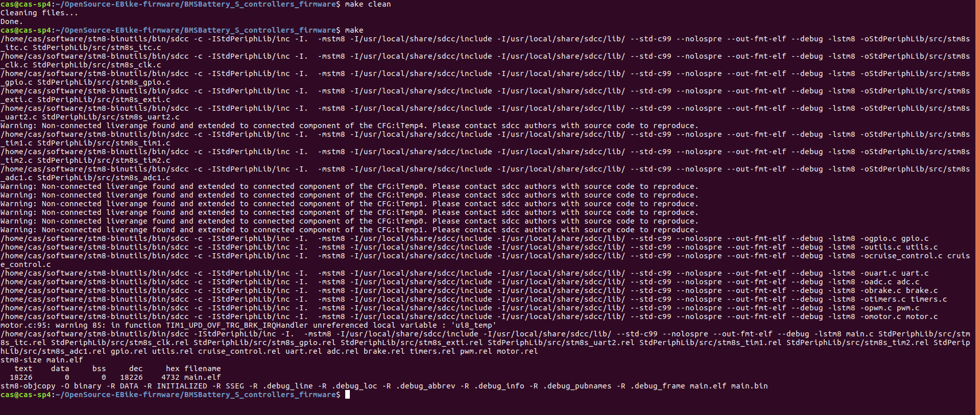This screenshot has width=980, height=415.
Task: Click 'timers.c' ending the -otimers.c line
Action: point(929,299)
